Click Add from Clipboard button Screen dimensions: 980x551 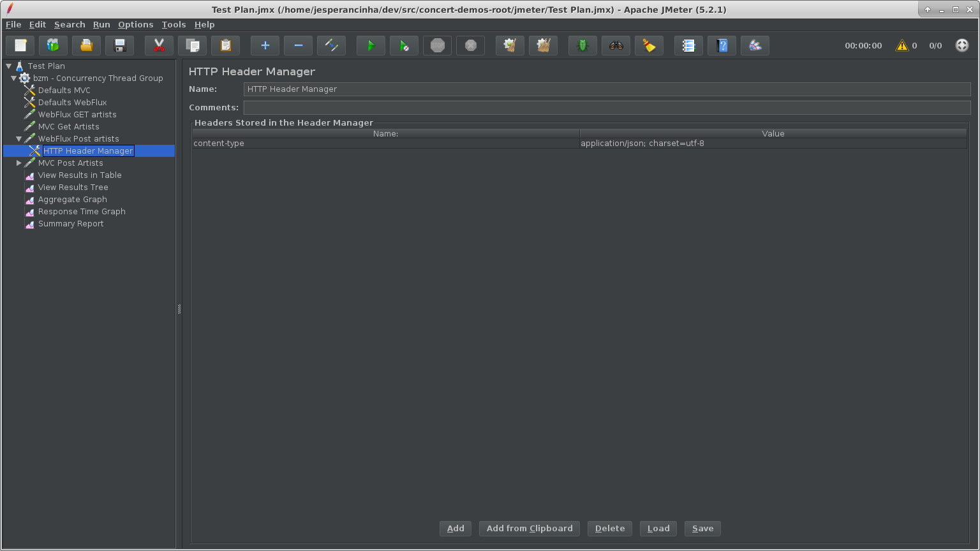530,528
